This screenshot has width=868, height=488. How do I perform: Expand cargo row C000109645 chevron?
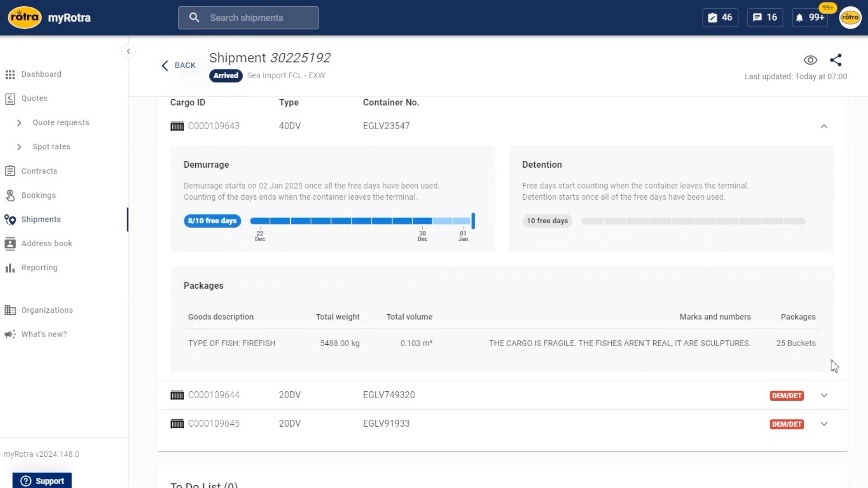click(x=824, y=424)
